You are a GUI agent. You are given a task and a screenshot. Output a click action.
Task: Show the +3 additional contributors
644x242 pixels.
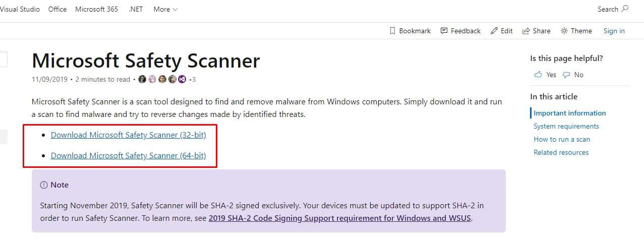(192, 79)
